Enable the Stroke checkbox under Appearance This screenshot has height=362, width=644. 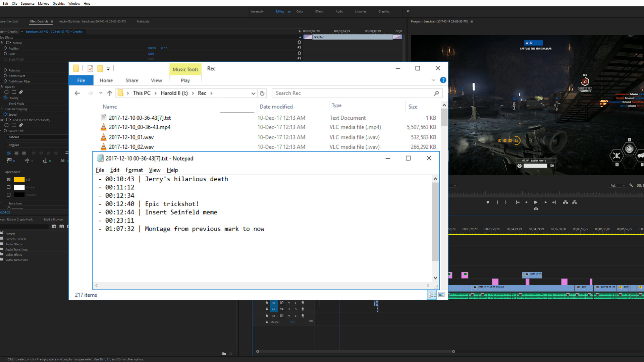click(8, 187)
